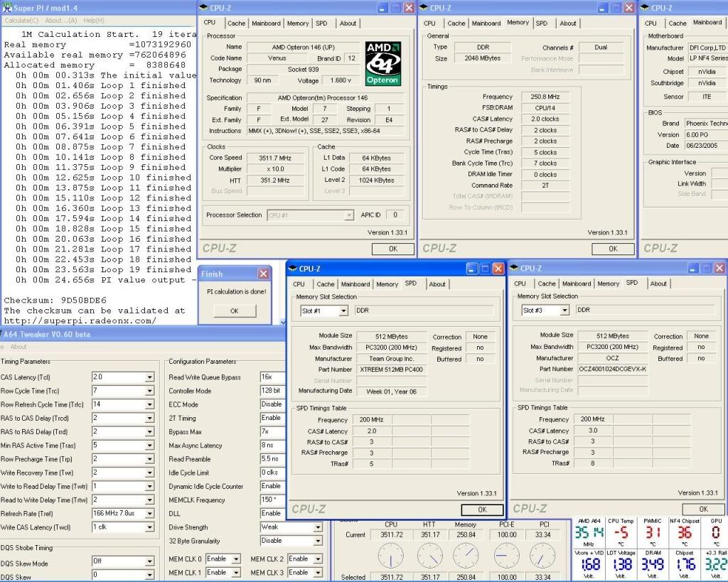Click the Loop 19 finished line
Image resolution: width=728 pixels, height=582 pixels.
click(x=103, y=269)
